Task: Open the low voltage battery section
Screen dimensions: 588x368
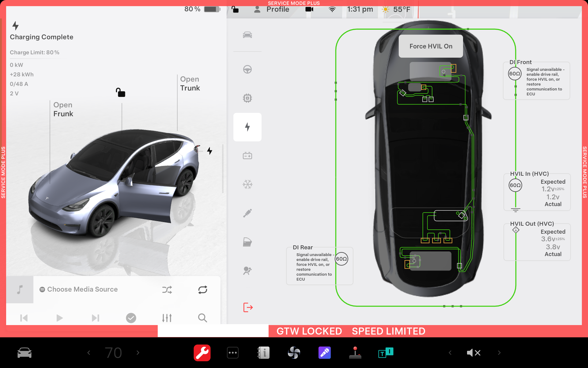Action: [x=247, y=156]
